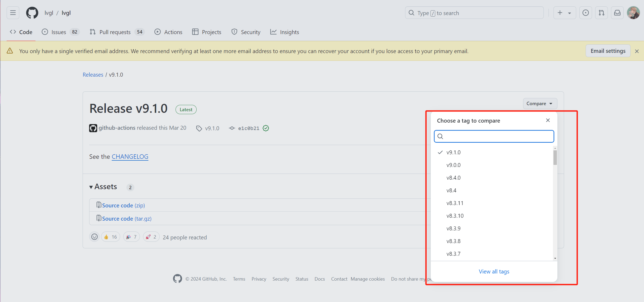The height and width of the screenshot is (302, 644).
Task: Select tag v8.3.7 to compare
Action: [492, 254]
